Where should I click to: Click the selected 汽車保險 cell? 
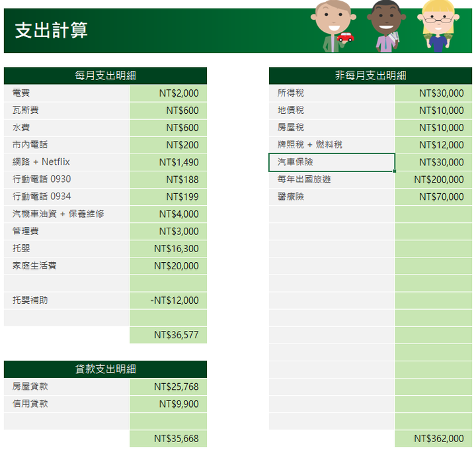click(332, 162)
